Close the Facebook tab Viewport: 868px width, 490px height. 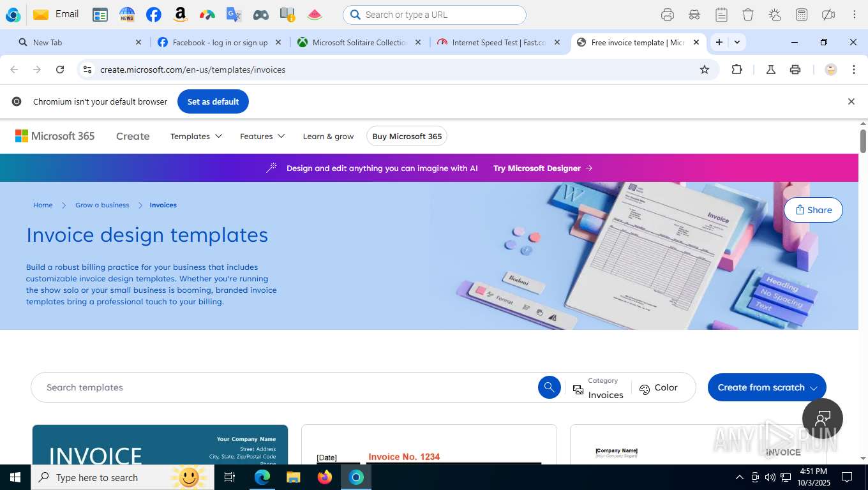pos(278,42)
